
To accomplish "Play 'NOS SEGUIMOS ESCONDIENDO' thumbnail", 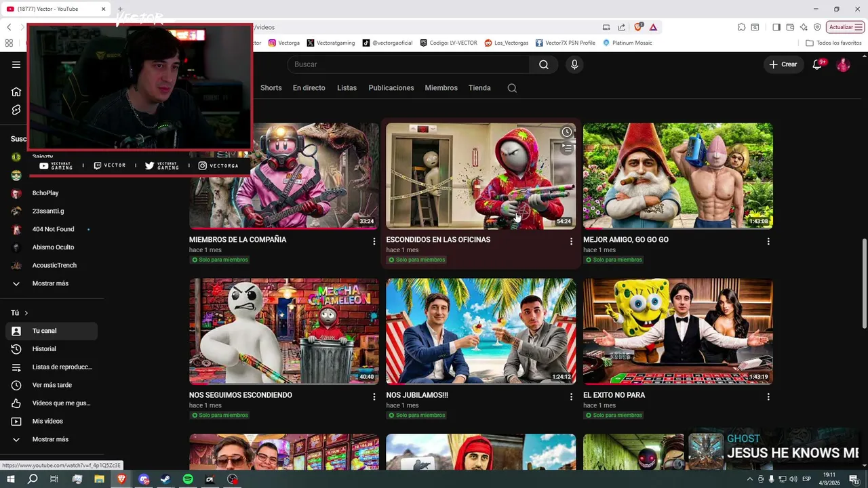I will (x=284, y=331).
